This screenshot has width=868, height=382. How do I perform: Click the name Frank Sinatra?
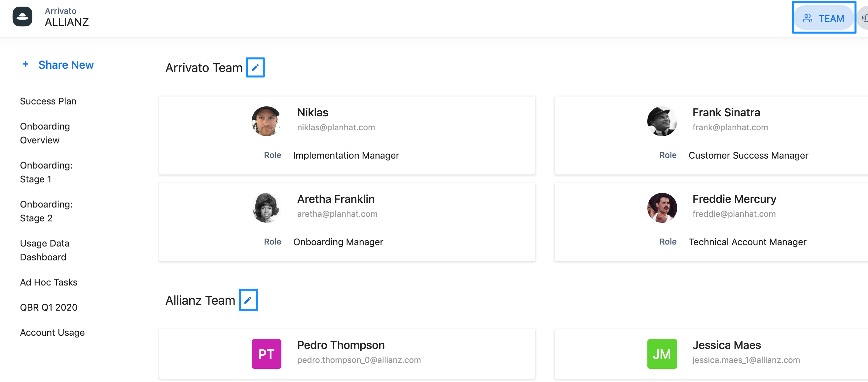(x=726, y=112)
